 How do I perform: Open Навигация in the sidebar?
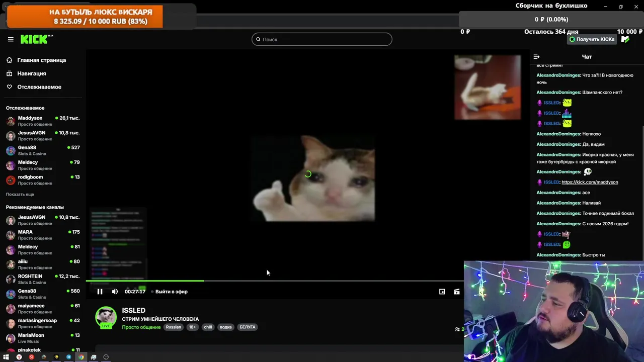point(32,73)
